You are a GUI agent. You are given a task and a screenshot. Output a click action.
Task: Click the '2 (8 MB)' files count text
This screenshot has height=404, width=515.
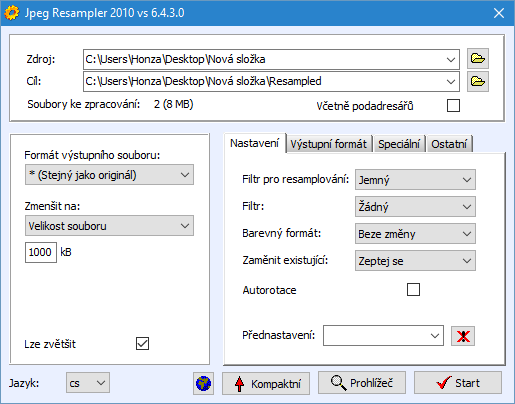174,104
